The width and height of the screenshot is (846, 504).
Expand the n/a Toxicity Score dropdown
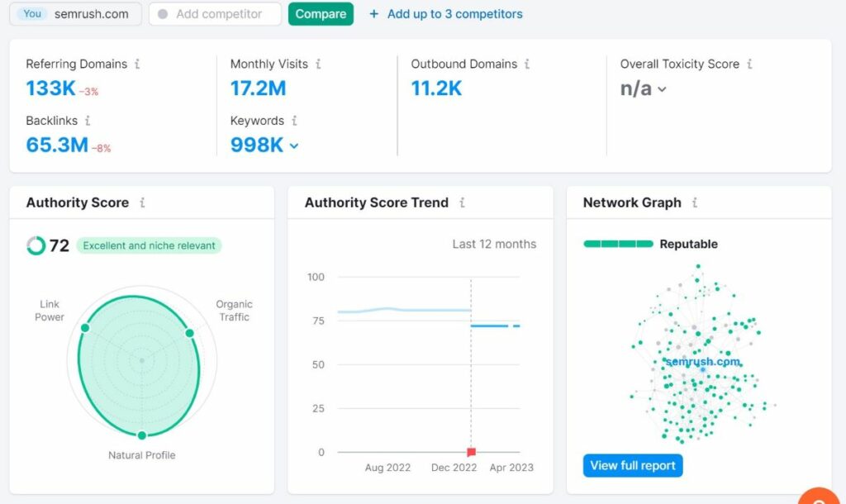point(662,89)
